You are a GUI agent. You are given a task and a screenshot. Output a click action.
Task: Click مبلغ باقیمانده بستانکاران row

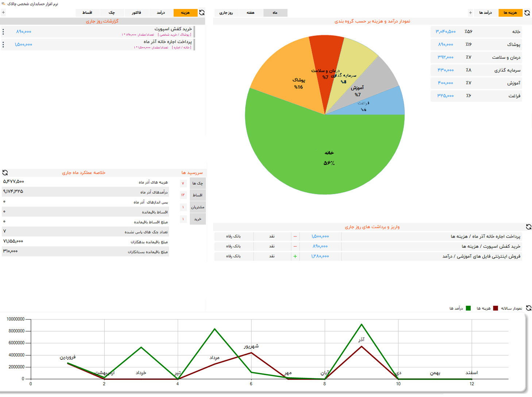click(85, 251)
